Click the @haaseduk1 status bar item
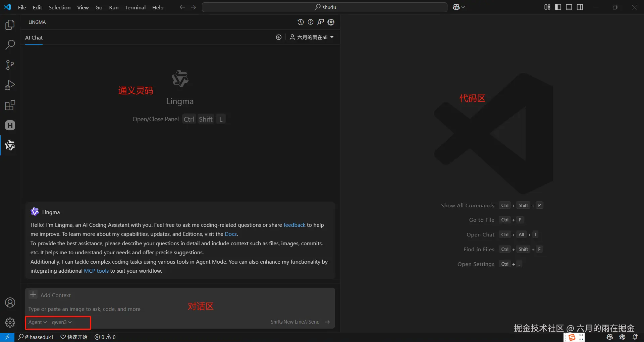This screenshot has width=644, height=342. click(x=36, y=337)
